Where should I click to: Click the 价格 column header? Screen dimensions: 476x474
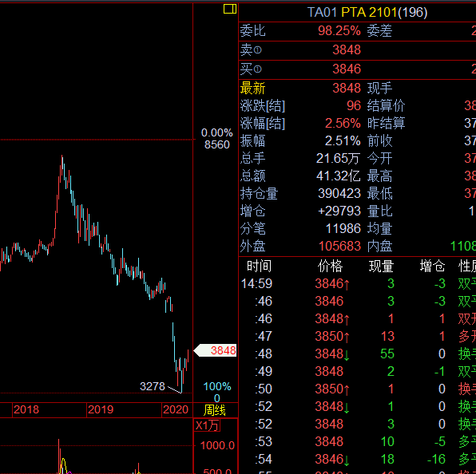pos(330,266)
